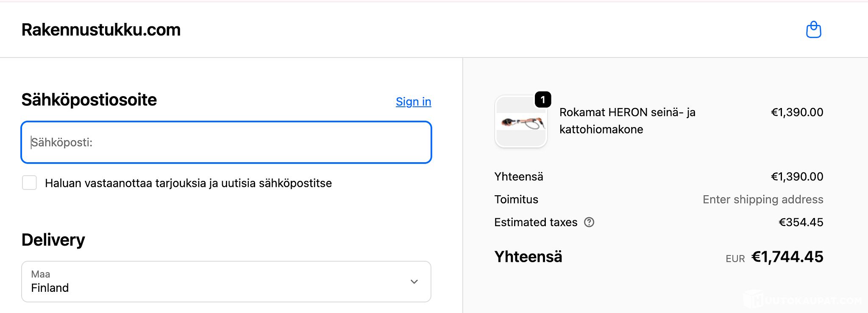Click the Toimitus shipping label
This screenshot has height=313, width=868.
pyautogui.click(x=516, y=199)
